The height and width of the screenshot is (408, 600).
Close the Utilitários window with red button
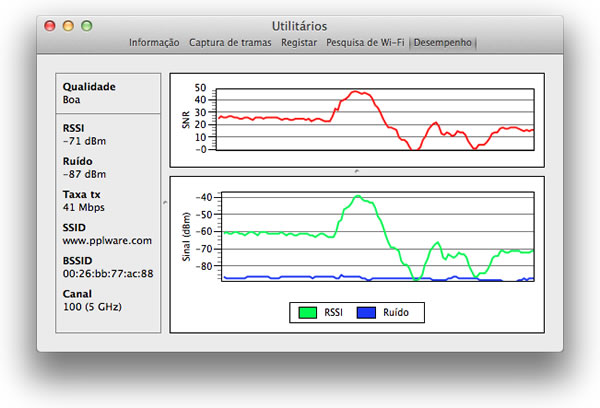point(50,25)
